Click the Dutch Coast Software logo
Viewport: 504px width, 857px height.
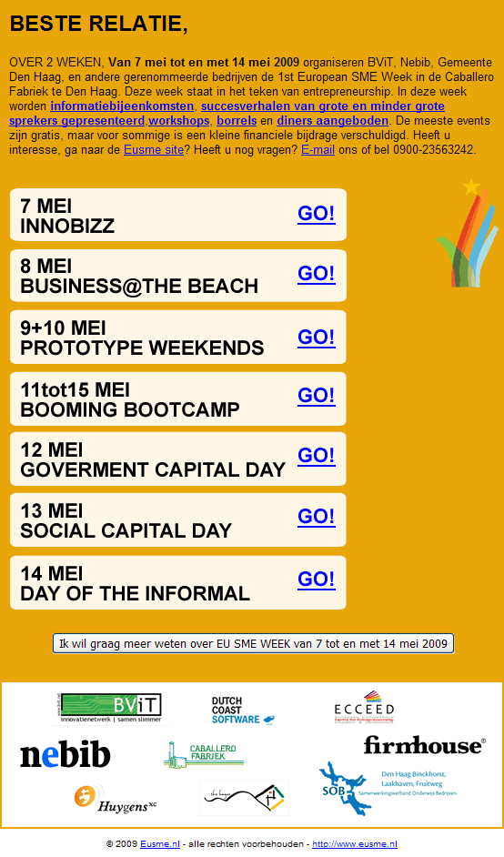243,711
